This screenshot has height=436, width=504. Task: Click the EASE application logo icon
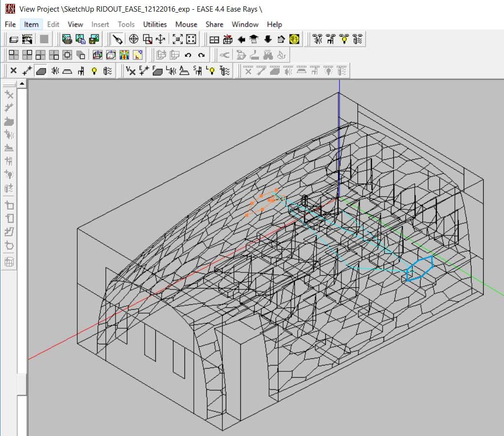(x=10, y=9)
